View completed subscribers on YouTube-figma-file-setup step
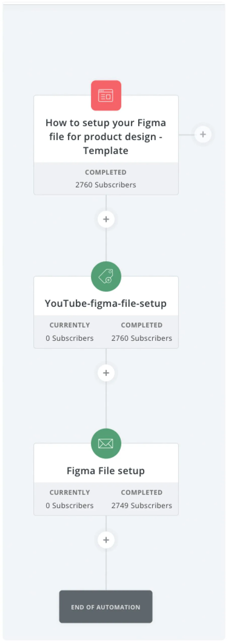Viewport: 228px width, 644px height. (142, 338)
